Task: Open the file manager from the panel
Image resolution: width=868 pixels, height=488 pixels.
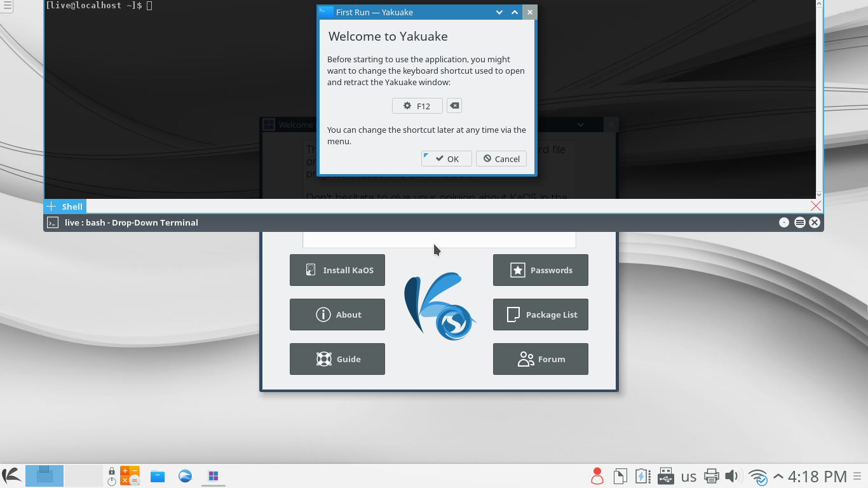Action: tap(158, 476)
